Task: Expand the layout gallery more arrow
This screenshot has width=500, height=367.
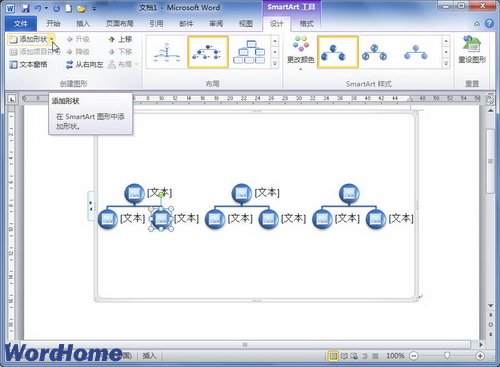Action: [275, 63]
